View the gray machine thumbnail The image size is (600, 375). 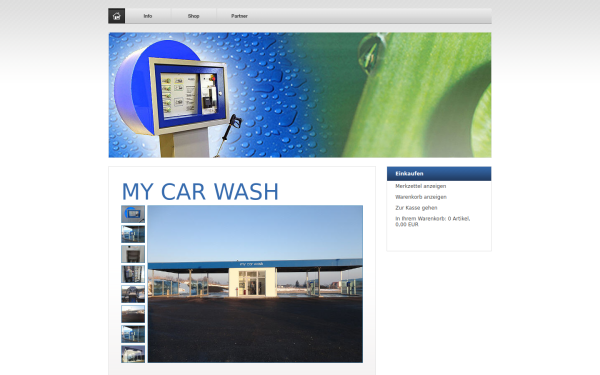click(x=133, y=254)
